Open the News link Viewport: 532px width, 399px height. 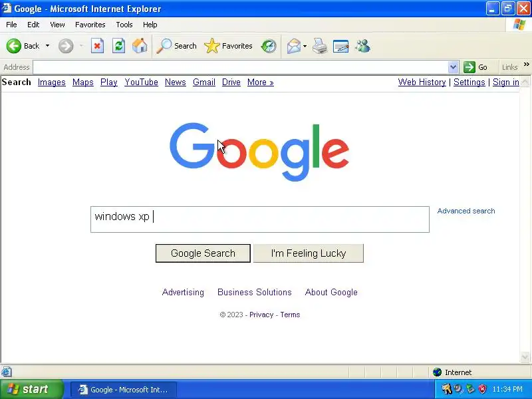176,82
